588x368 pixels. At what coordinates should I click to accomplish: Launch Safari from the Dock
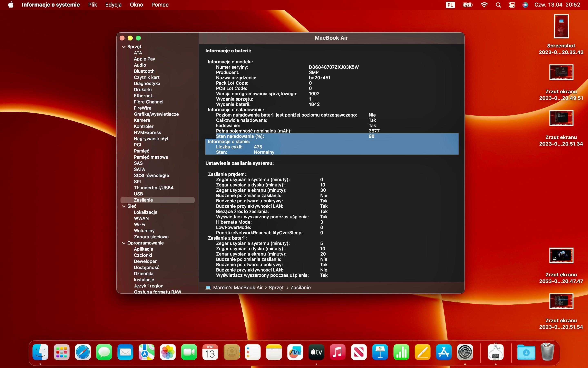point(83,352)
